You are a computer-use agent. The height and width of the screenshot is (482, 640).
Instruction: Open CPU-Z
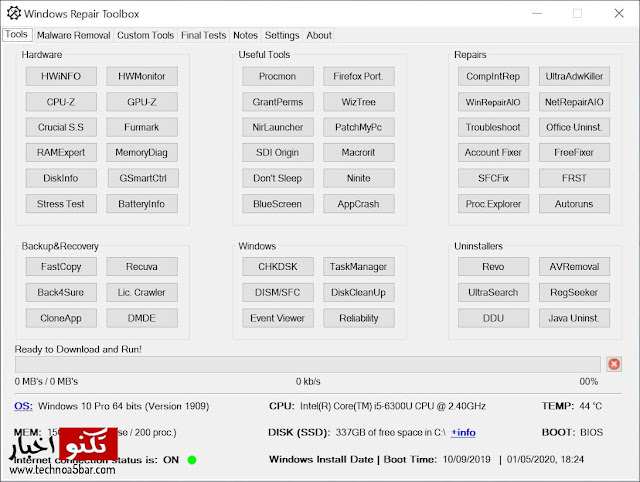61,102
